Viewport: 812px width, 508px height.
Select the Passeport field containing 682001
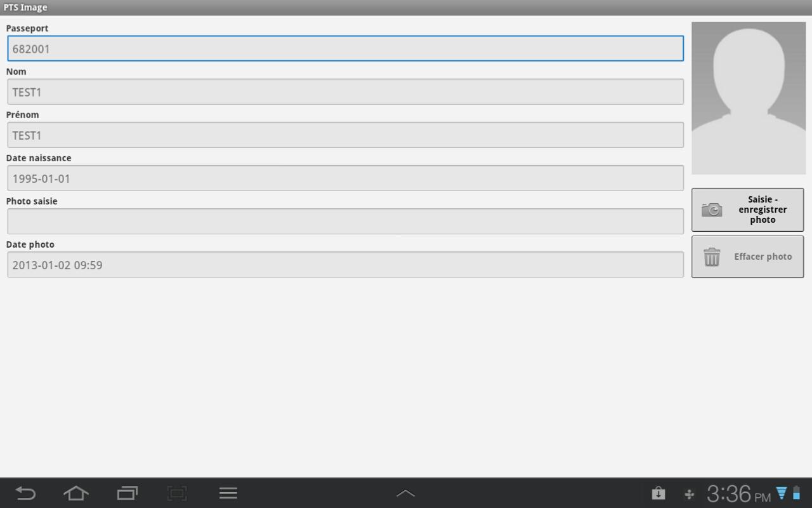346,49
